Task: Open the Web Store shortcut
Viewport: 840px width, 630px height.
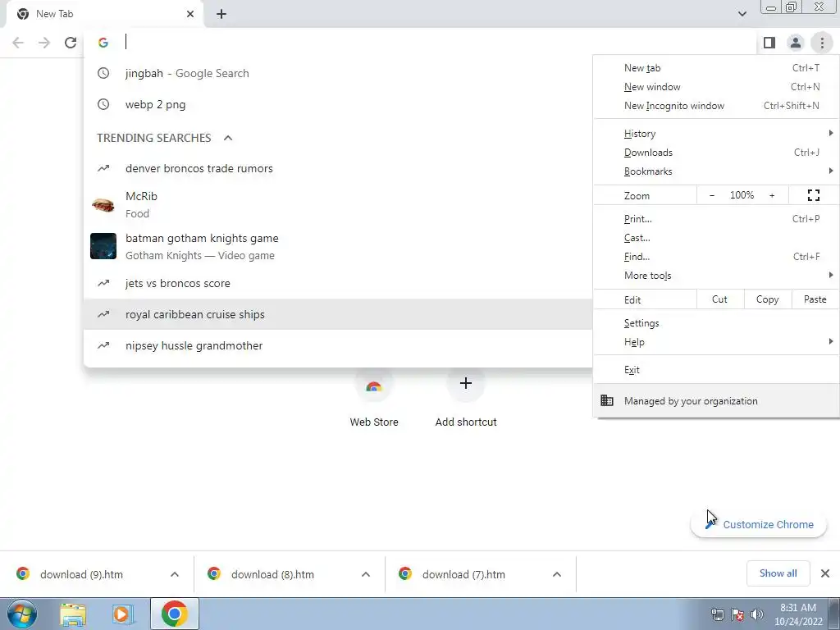Action: click(x=374, y=396)
